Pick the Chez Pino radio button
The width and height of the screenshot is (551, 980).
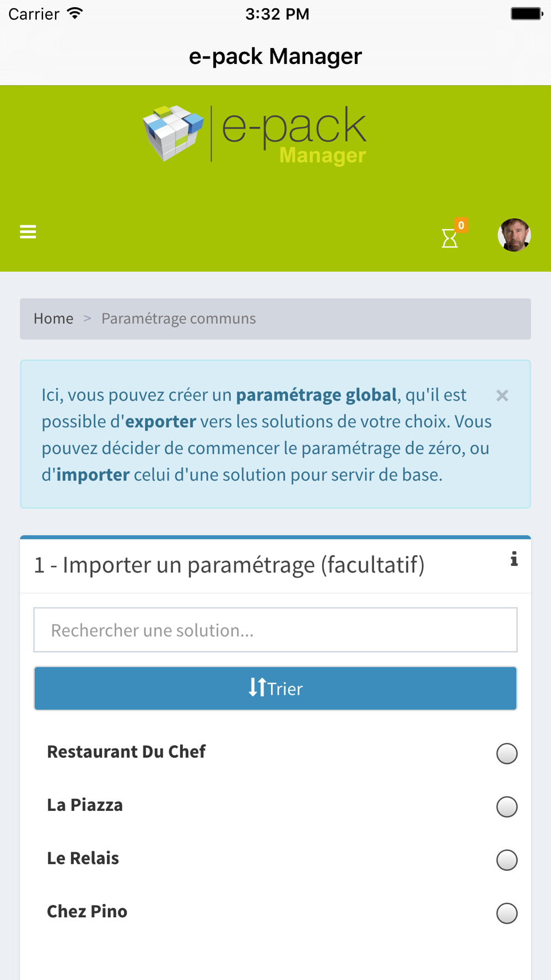click(x=506, y=913)
